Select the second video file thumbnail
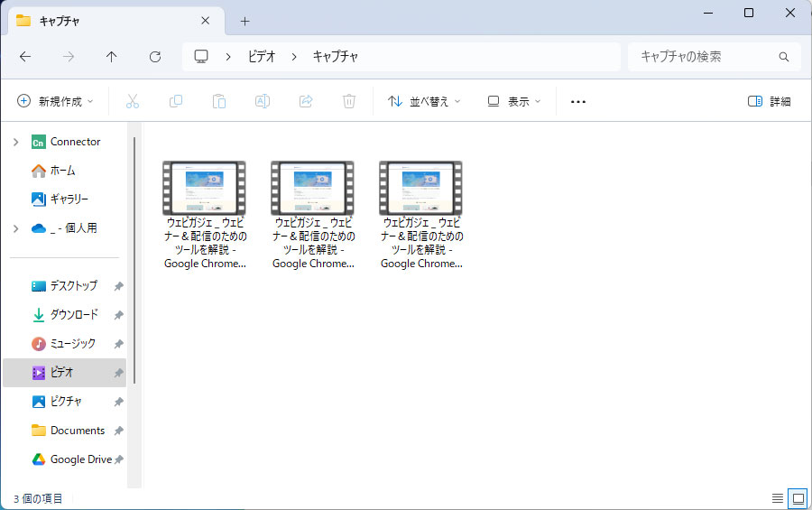This screenshot has width=812, height=510. tap(312, 188)
